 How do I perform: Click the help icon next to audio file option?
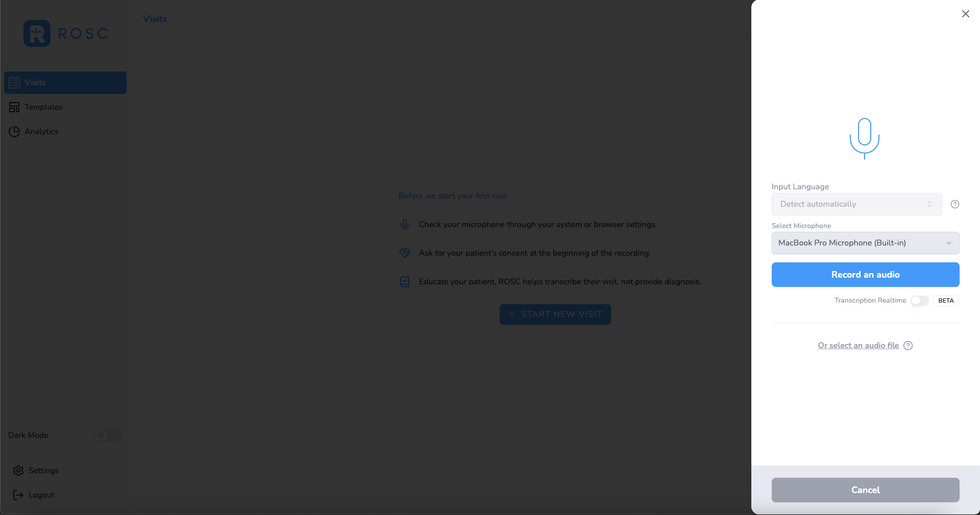coord(908,346)
